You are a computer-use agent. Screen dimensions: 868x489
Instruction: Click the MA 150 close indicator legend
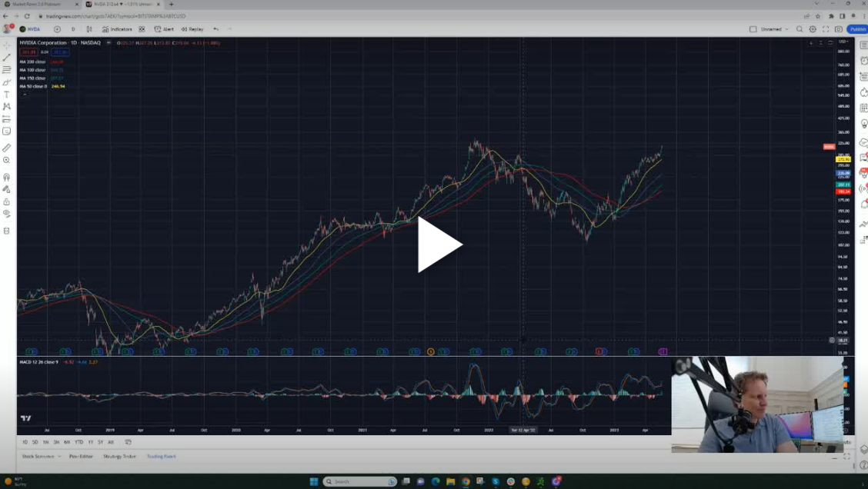click(32, 78)
